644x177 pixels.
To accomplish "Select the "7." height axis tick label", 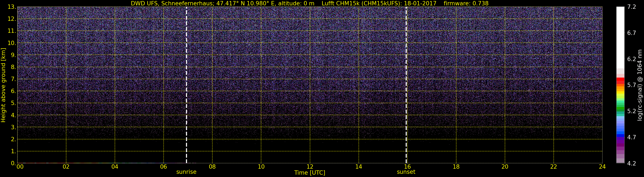I will click(x=13, y=79).
